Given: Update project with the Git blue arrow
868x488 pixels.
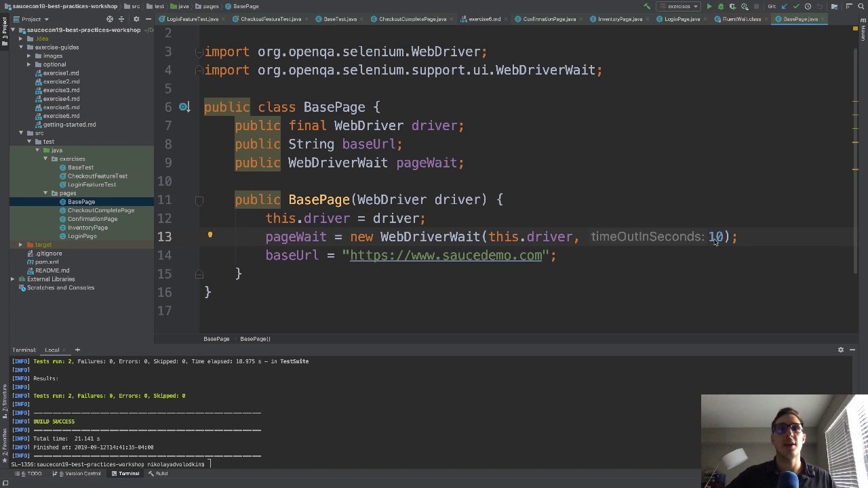Looking at the screenshot, I should 785,7.
